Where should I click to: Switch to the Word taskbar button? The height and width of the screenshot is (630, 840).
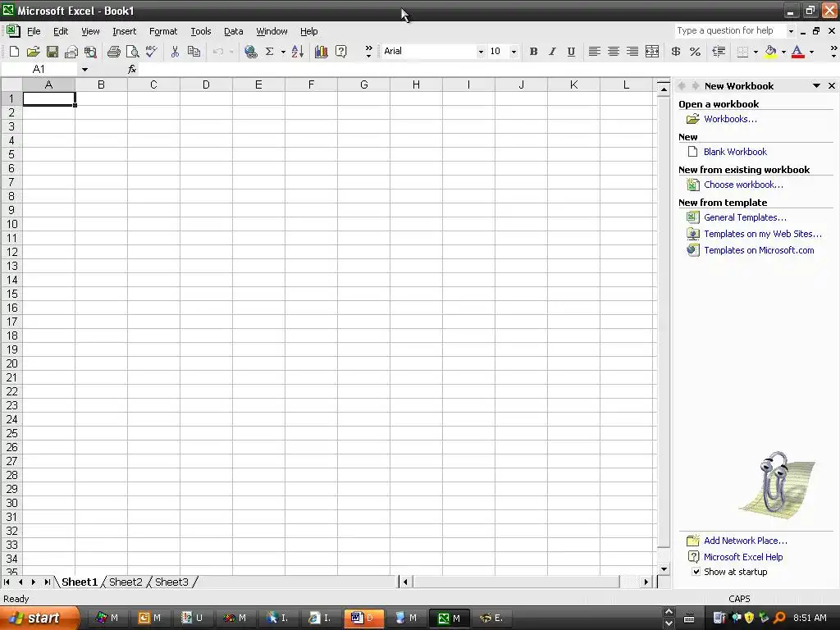pos(363,618)
